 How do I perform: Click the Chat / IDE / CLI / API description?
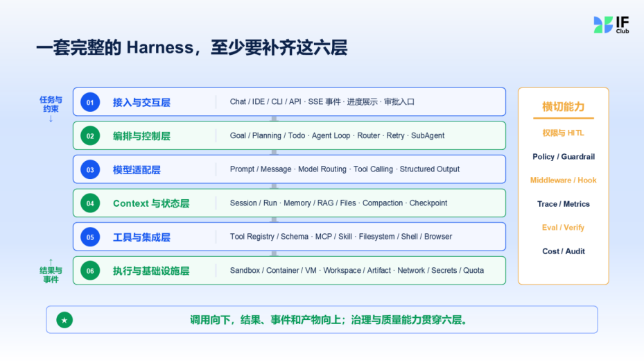coord(322,102)
